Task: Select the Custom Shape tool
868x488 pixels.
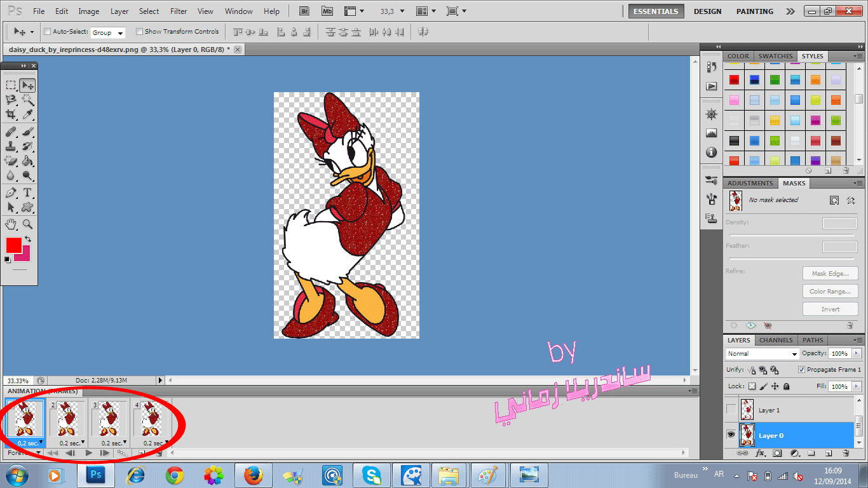Action: click(x=27, y=207)
